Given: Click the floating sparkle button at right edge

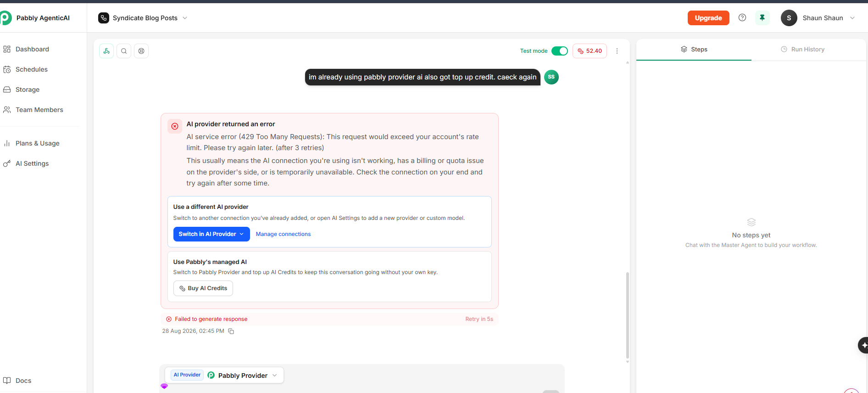Looking at the screenshot, I should [863, 345].
